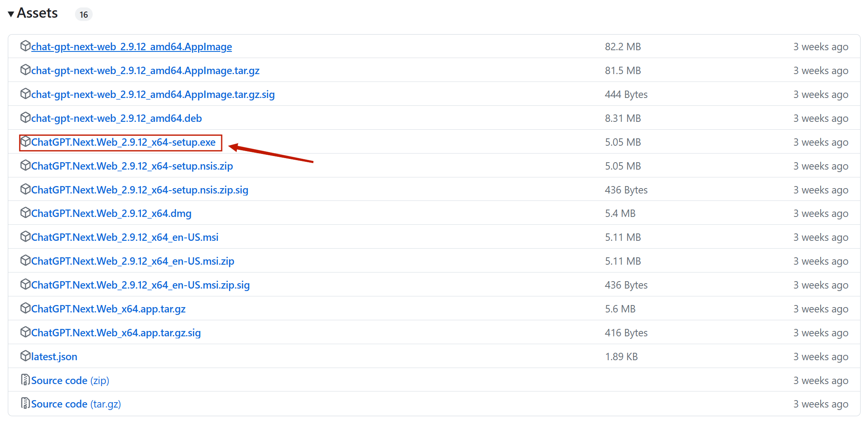Click the package icon beside x64_en-US.msi.zip
Screen dimensions: 868x424
[26, 260]
